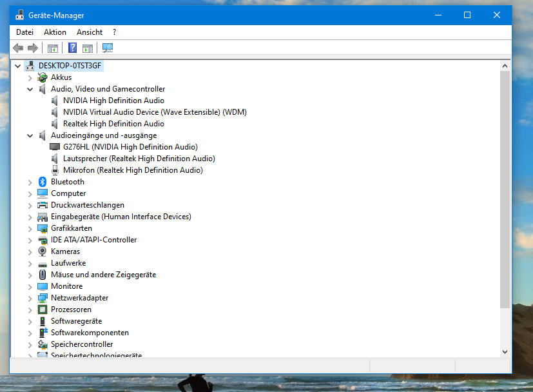The height and width of the screenshot is (392, 533).
Task: Click the Laufwerke drive icon
Action: 42,264
